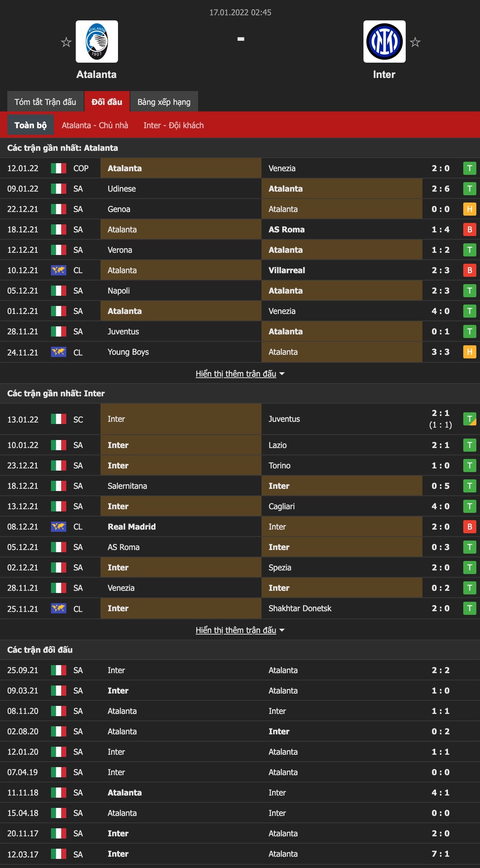480x868 pixels.
Task: Click the T badge for Inter vs Spezia
Action: tap(470, 567)
